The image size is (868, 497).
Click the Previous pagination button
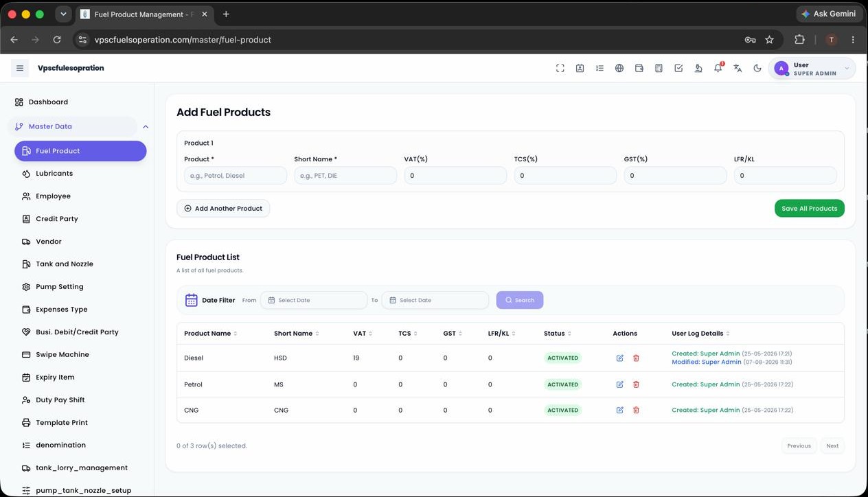click(799, 446)
